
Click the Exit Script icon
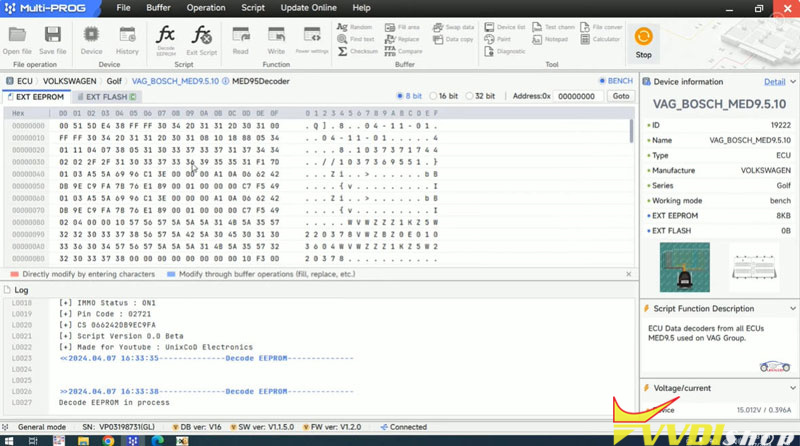tap(201, 37)
